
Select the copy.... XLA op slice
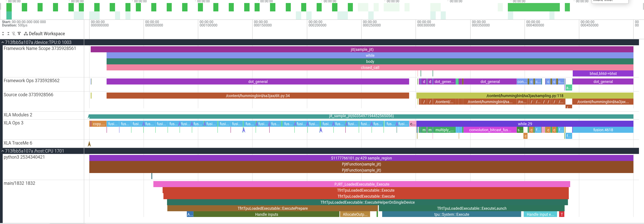99,124
